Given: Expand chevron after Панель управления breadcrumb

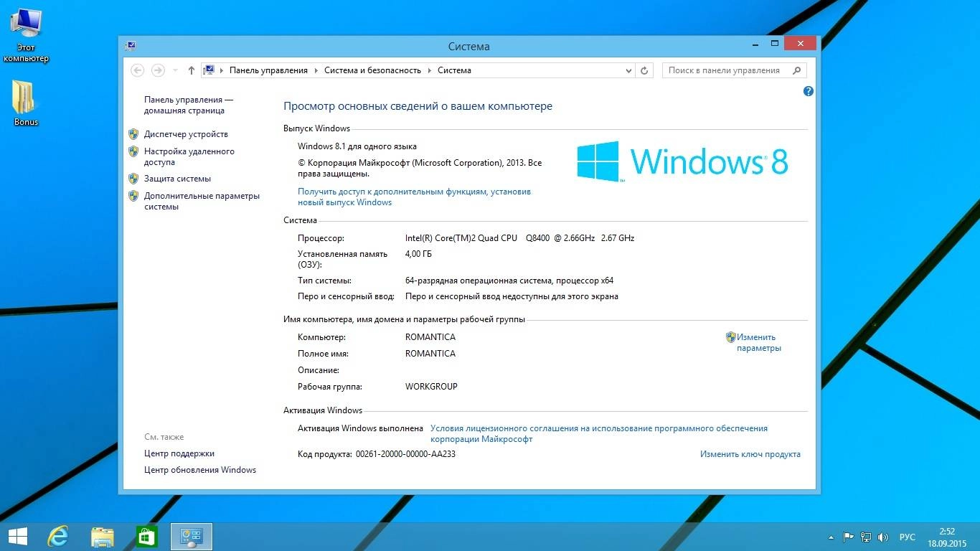Looking at the screenshot, I should pyautogui.click(x=316, y=70).
